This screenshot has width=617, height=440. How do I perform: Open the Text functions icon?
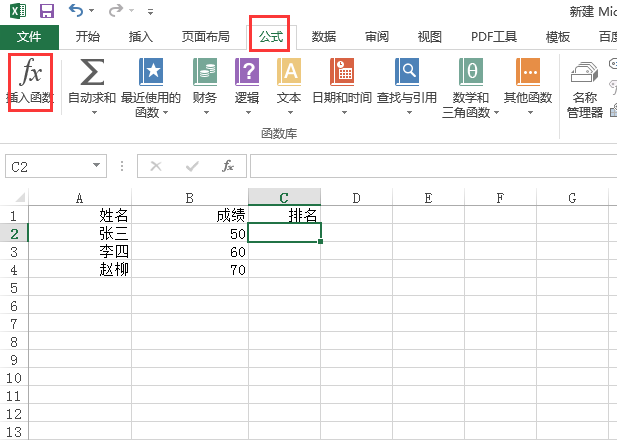289,72
